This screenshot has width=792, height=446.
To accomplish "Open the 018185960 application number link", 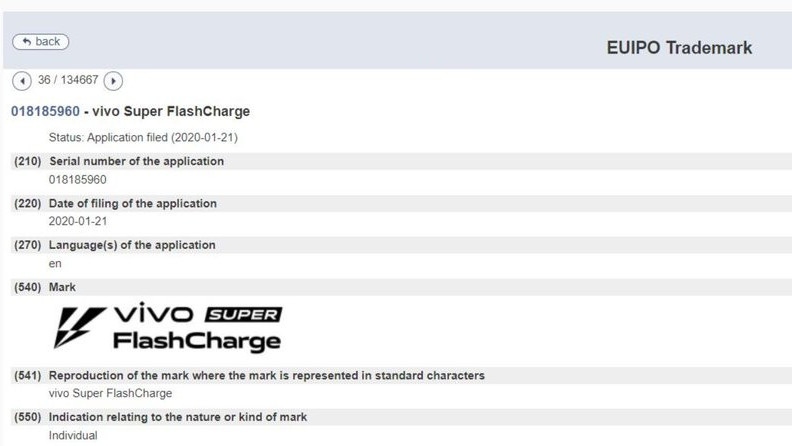I will (x=45, y=111).
